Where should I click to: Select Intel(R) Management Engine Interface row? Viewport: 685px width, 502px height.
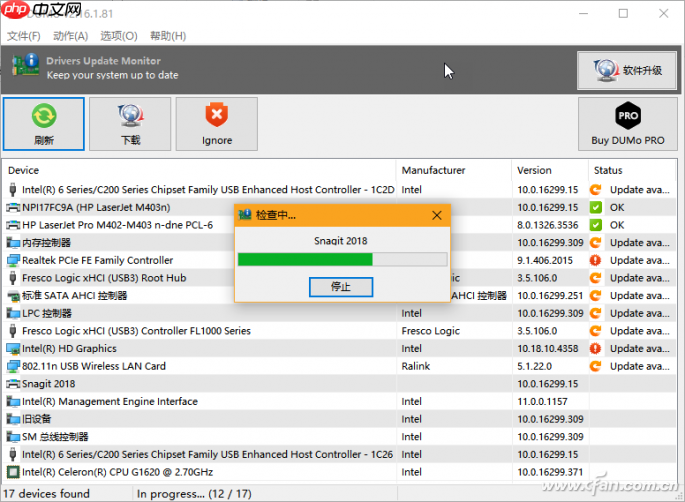(x=340, y=402)
